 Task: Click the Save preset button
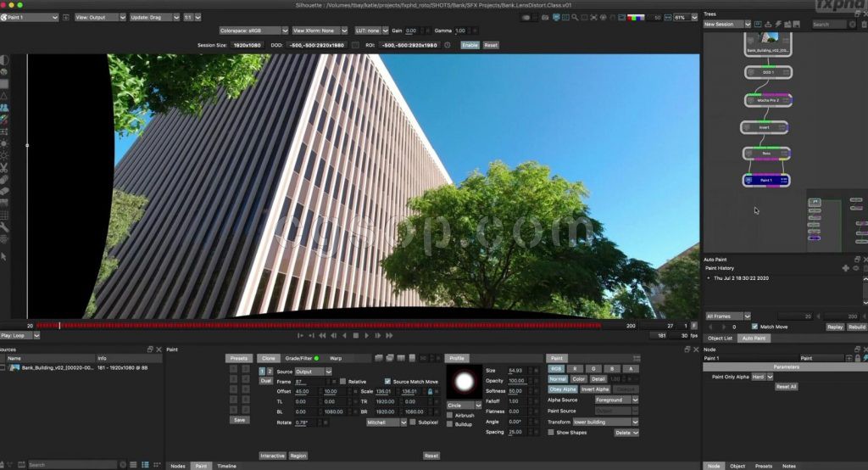pos(239,420)
